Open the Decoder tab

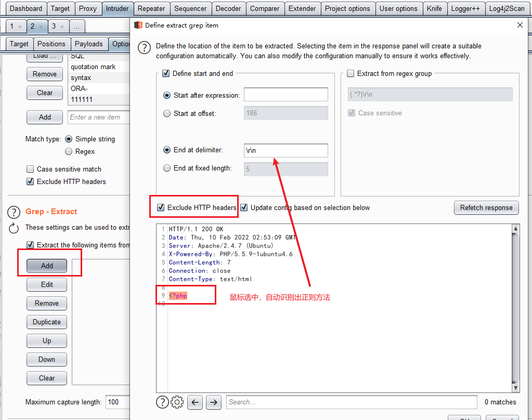(228, 8)
